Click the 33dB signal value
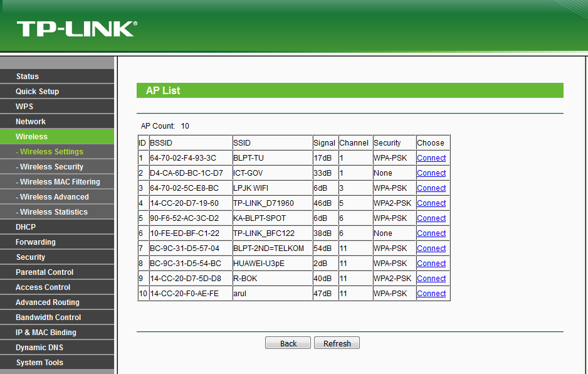Image resolution: width=588 pixels, height=374 pixels. click(322, 173)
